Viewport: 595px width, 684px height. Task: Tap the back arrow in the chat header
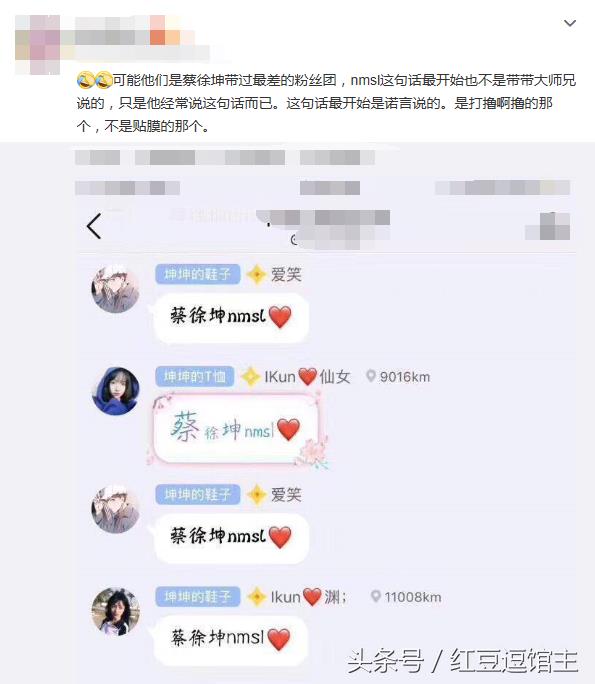94,226
